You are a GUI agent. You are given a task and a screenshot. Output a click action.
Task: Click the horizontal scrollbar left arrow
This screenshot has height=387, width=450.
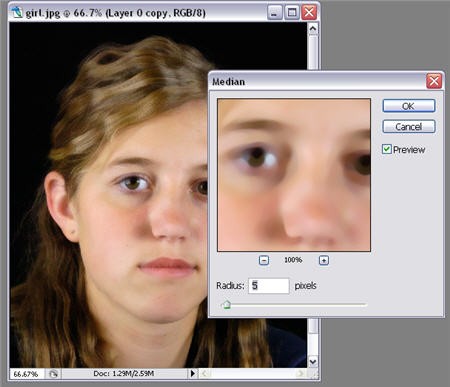(204, 374)
